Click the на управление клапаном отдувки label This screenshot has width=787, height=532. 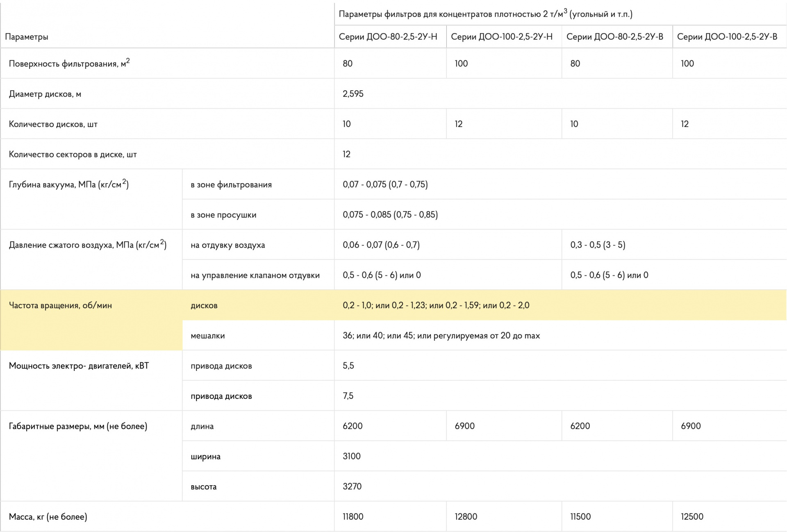(255, 275)
